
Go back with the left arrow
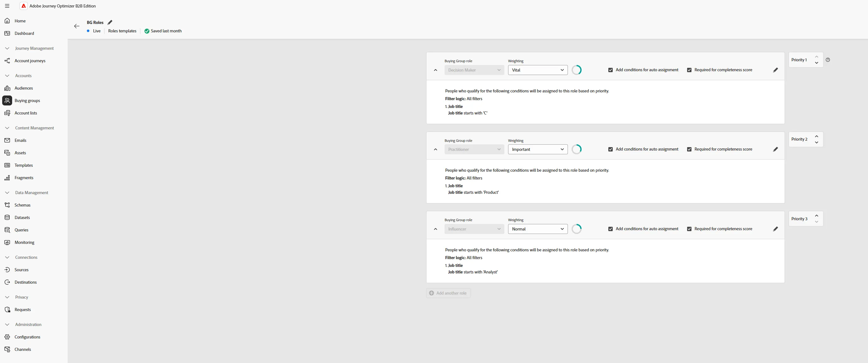(77, 26)
